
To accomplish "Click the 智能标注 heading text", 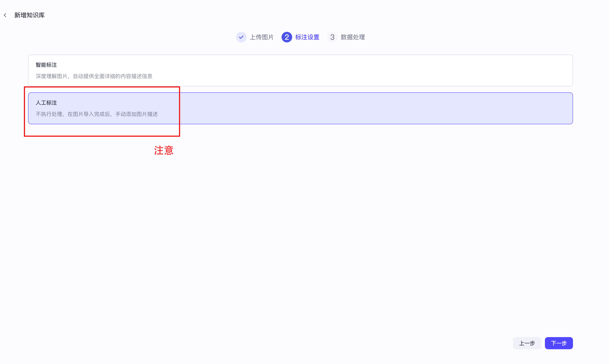I will pos(46,65).
